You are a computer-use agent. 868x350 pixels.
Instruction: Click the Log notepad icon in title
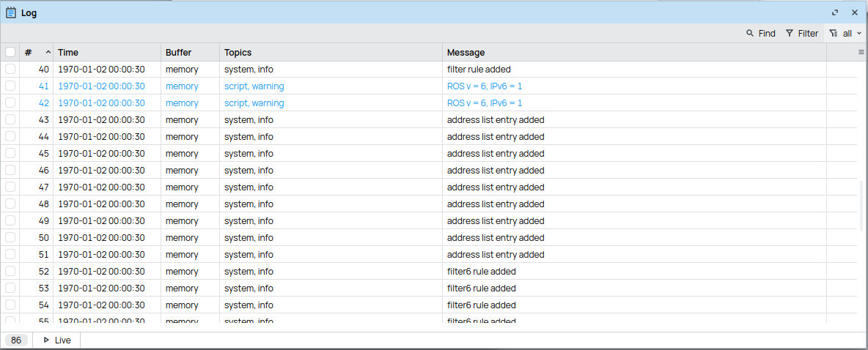point(11,12)
